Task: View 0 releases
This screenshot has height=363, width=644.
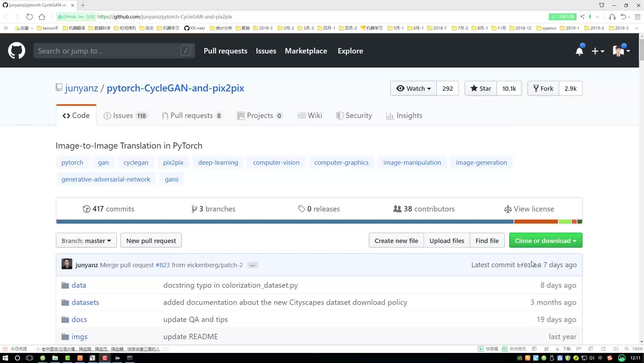Action: (x=319, y=209)
